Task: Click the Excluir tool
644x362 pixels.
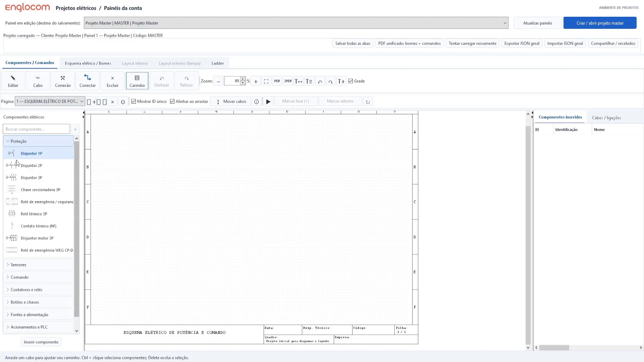Action: (112, 81)
